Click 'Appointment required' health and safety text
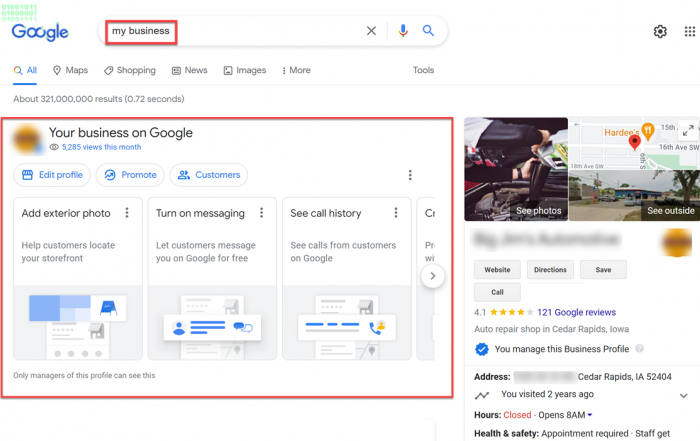The width and height of the screenshot is (700, 441). 585,433
